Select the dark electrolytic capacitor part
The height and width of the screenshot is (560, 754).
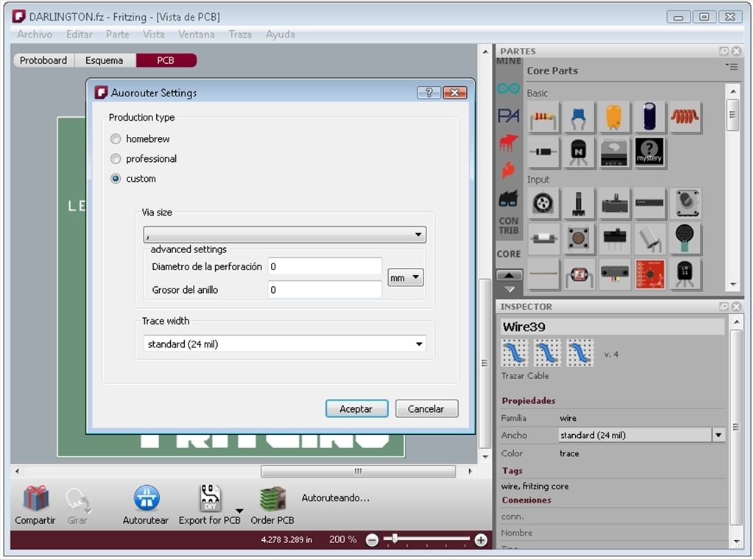tap(649, 117)
